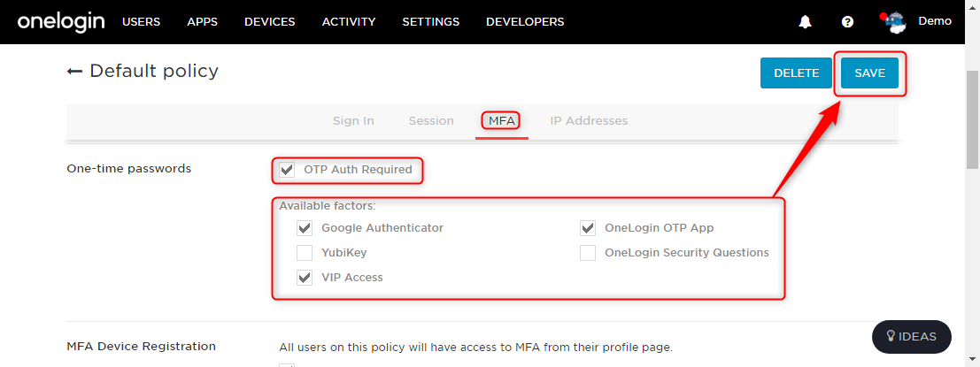Open the APPS menu
Image resolution: width=980 pixels, height=367 pixels.
203,22
